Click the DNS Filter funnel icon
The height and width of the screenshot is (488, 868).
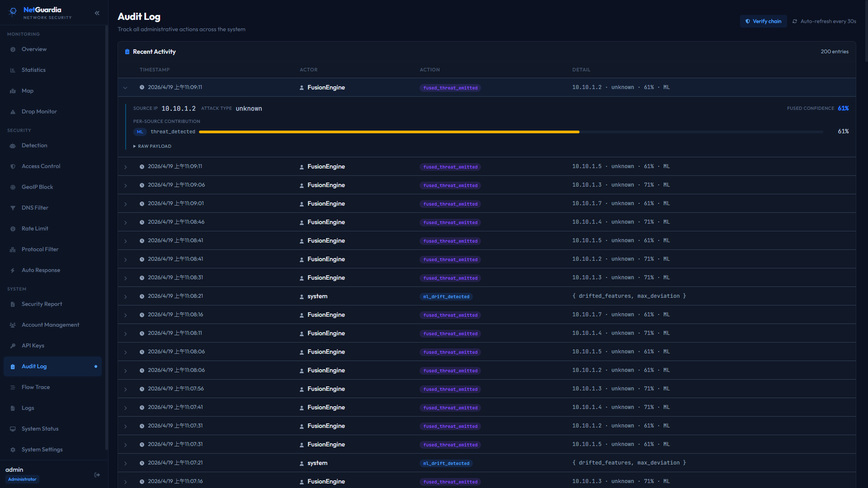point(13,208)
